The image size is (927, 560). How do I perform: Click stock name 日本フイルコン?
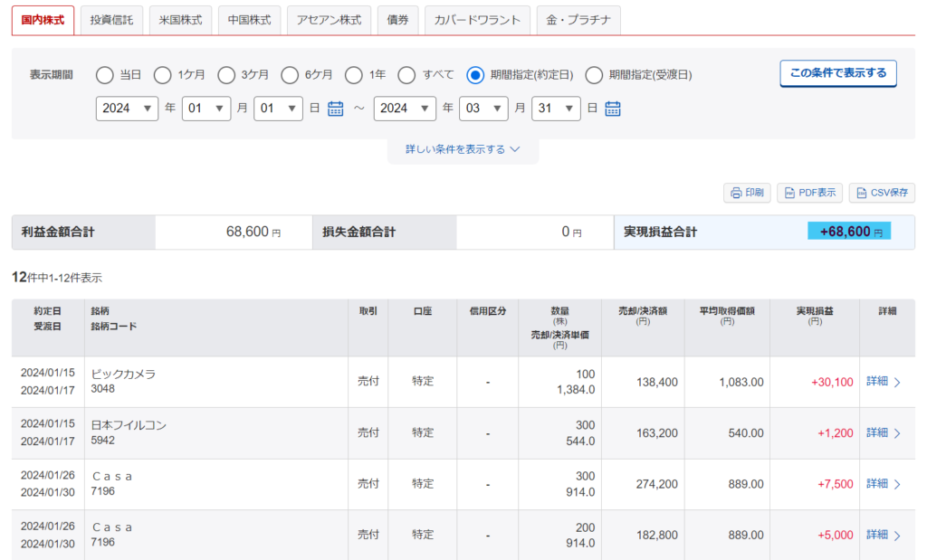(x=129, y=425)
